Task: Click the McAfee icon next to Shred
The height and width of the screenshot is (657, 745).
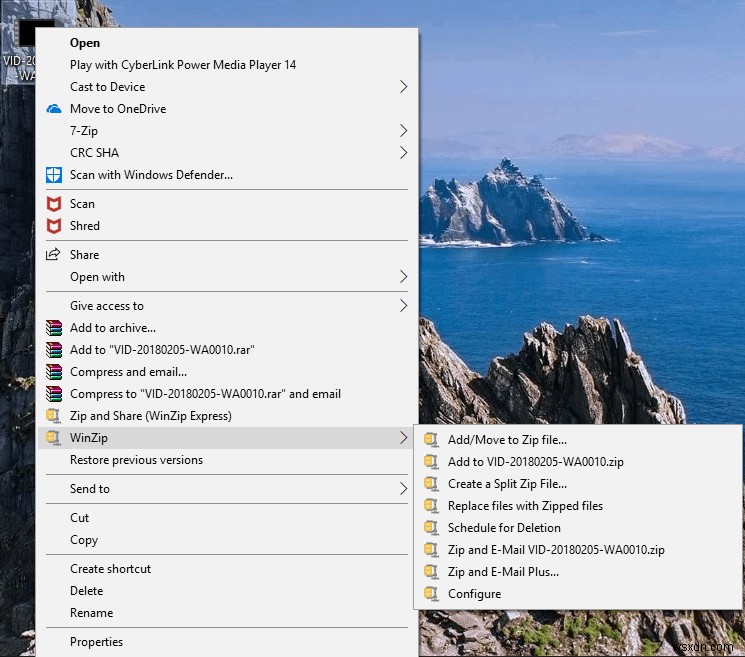Action: click(54, 226)
